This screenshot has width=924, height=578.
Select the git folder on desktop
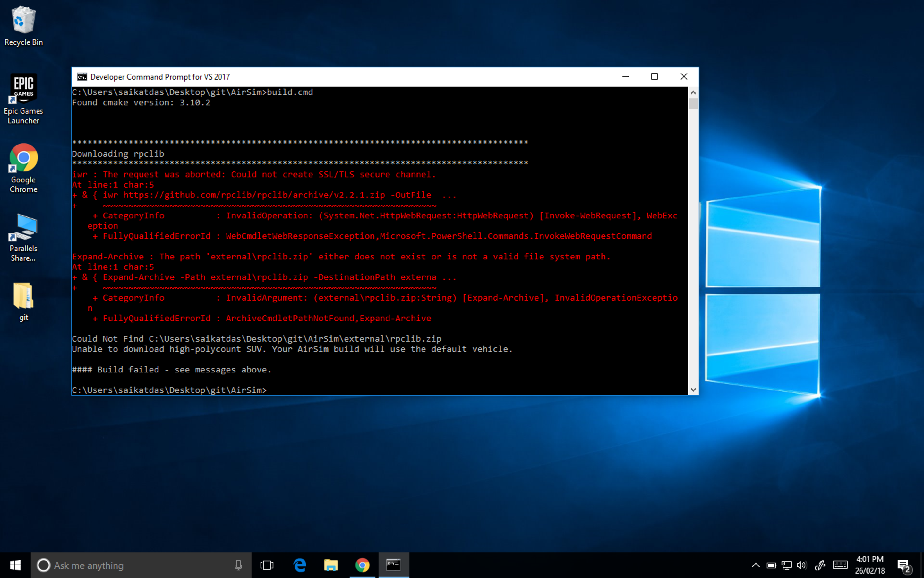click(x=23, y=302)
